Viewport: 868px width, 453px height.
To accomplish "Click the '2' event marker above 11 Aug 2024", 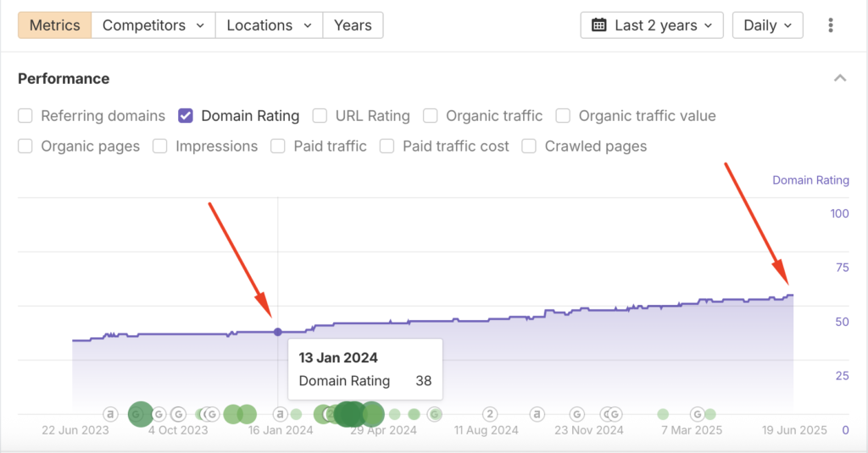I will pos(489,414).
